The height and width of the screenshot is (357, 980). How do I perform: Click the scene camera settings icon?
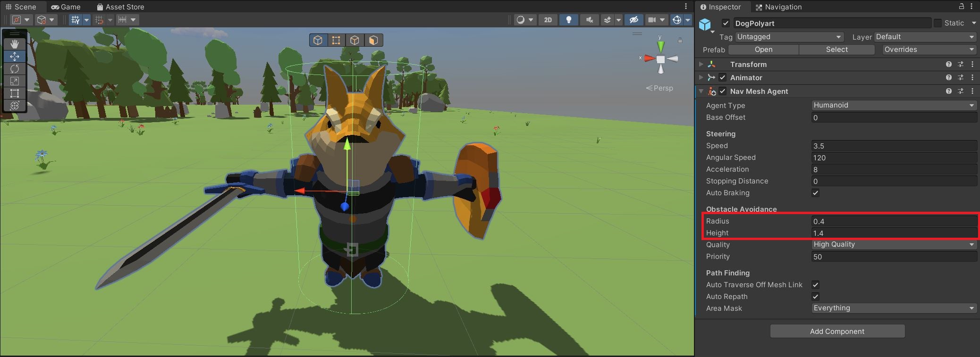coord(652,20)
